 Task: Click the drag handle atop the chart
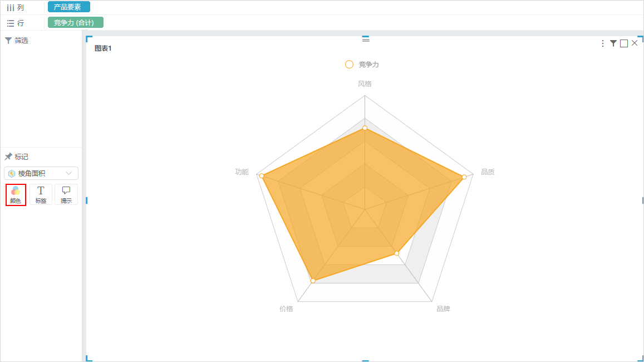[x=366, y=39]
